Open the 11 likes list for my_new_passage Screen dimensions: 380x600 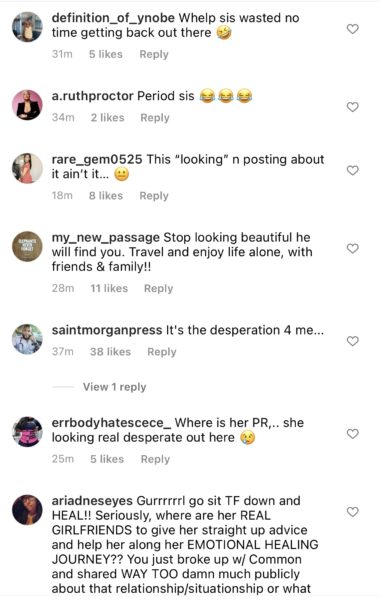[x=109, y=288]
